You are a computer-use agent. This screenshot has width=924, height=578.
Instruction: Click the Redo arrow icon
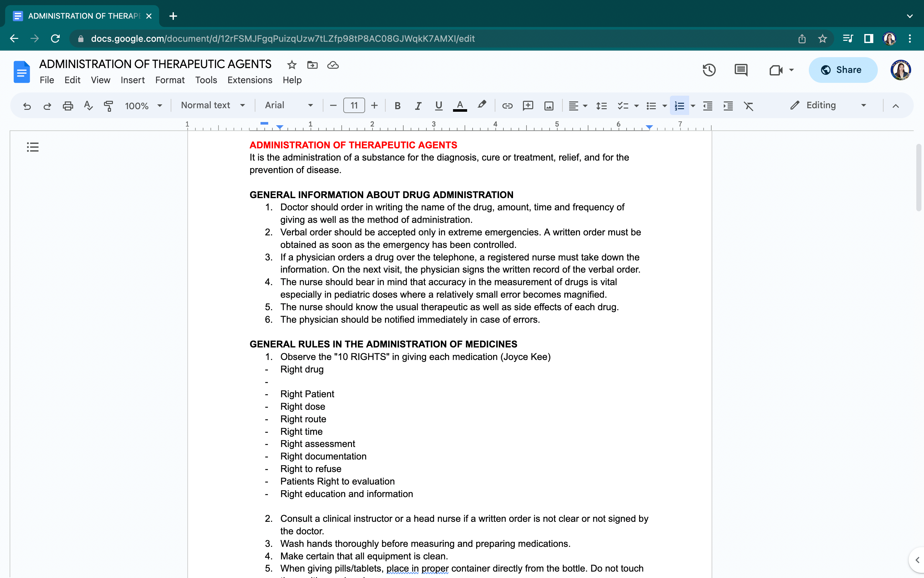click(47, 106)
